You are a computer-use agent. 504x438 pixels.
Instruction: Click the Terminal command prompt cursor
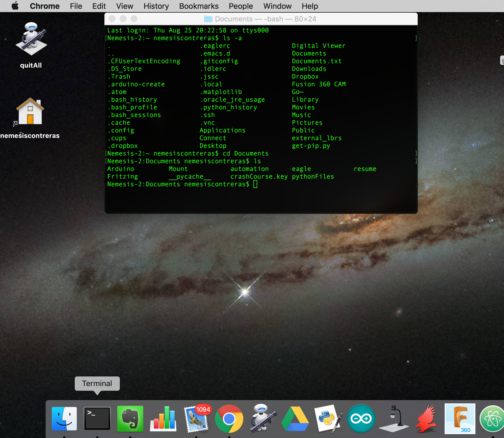(255, 184)
